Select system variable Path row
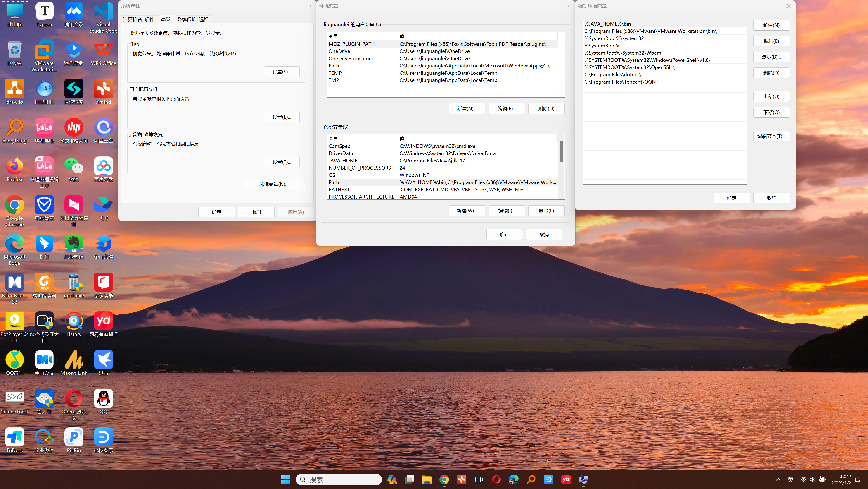 [442, 182]
